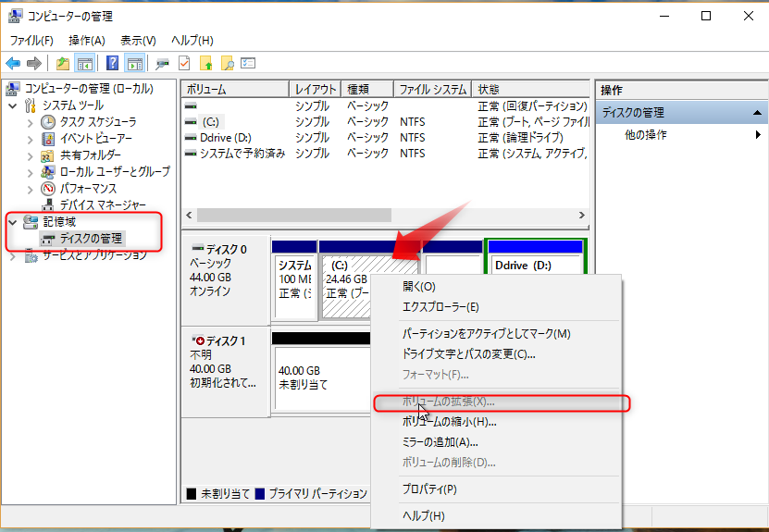Viewport: 769px width, 532px height.
Task: Click the gray Forward arrow toolbar icon
Action: coord(34,63)
